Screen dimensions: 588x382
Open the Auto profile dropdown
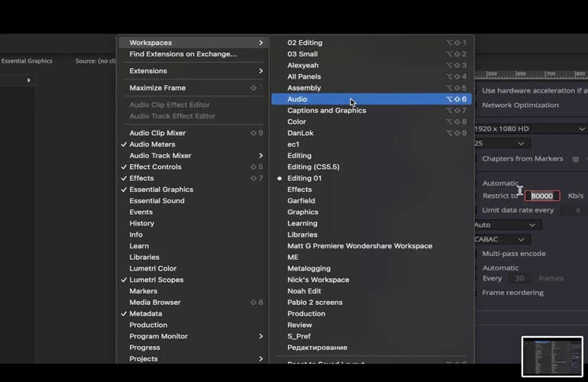tap(507, 225)
